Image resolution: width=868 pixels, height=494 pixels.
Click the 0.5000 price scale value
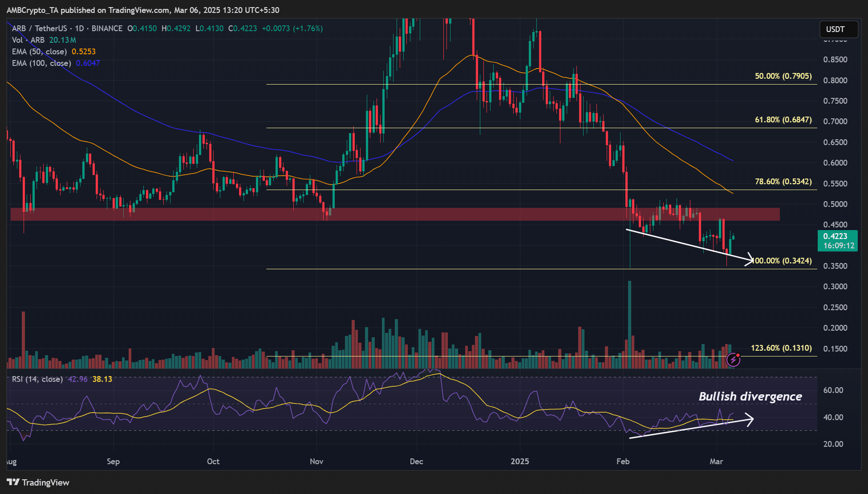tap(836, 204)
